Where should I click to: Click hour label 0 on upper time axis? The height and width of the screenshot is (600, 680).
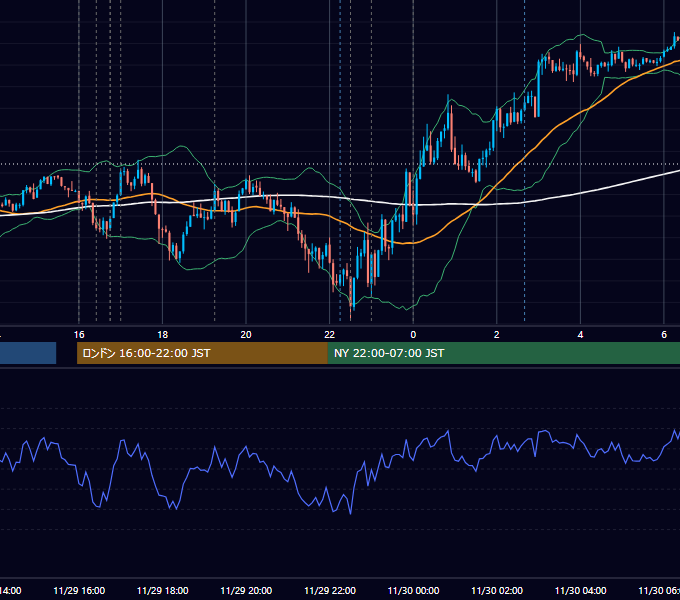413,335
